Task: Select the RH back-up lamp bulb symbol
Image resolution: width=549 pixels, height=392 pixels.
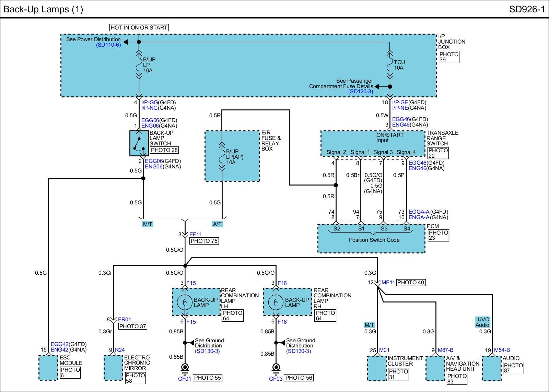Action: (276, 302)
